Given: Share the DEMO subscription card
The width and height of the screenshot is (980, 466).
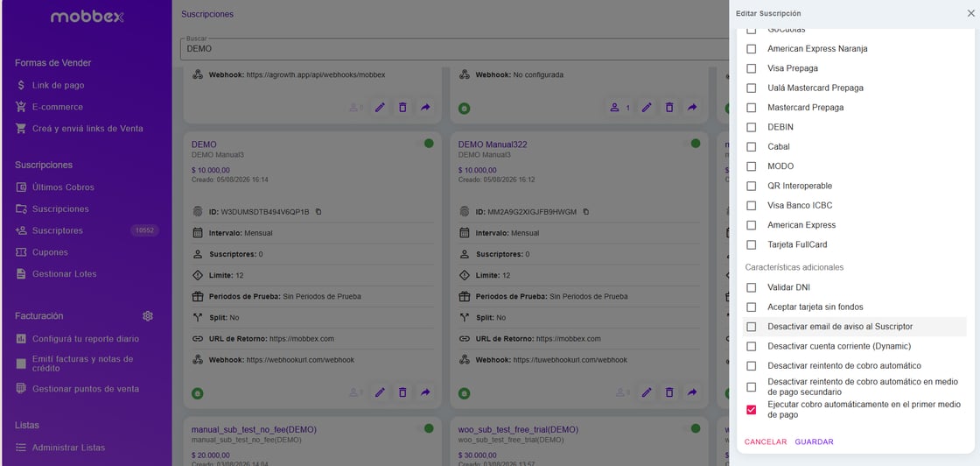Looking at the screenshot, I should coord(425,392).
